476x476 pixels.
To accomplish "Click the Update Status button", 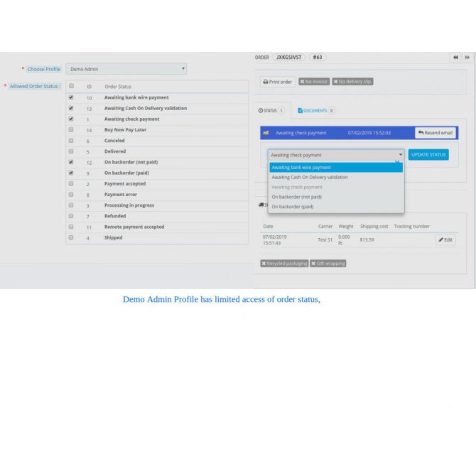I will coord(428,154).
